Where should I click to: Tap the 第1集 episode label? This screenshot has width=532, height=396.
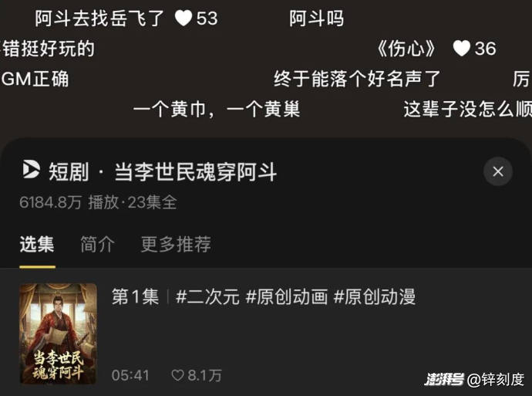[x=136, y=296]
